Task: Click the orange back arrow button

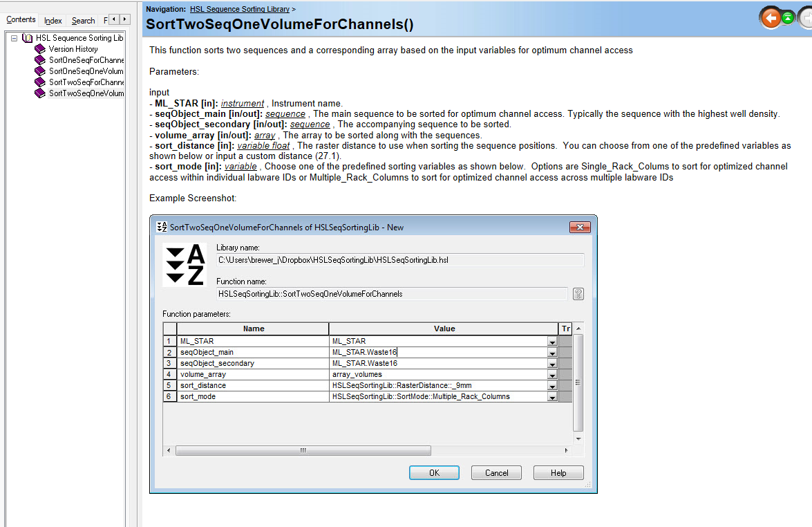Action: (x=771, y=18)
